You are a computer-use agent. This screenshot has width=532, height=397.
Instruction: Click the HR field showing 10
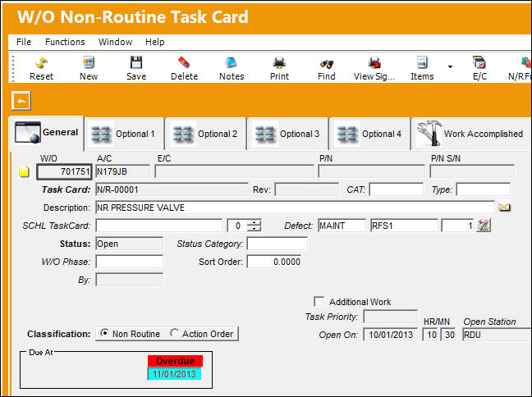click(x=431, y=335)
